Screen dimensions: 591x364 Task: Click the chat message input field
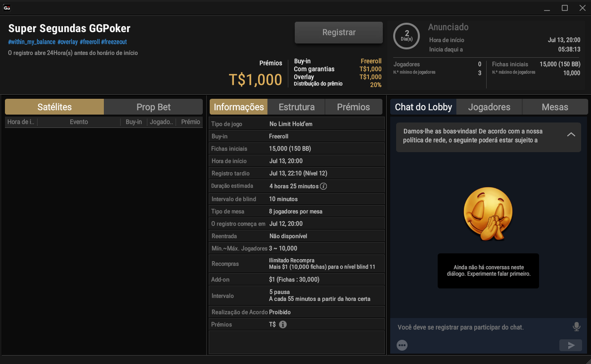[x=483, y=327]
